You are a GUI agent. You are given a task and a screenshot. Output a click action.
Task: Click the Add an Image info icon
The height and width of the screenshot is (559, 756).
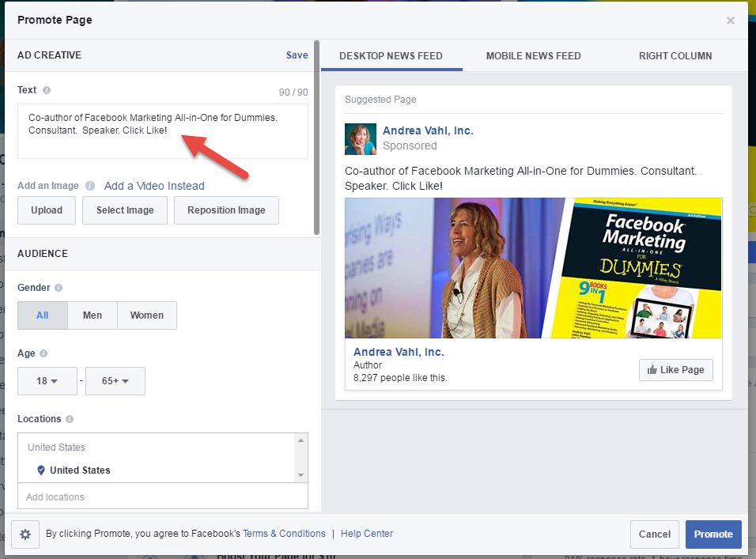pyautogui.click(x=90, y=186)
